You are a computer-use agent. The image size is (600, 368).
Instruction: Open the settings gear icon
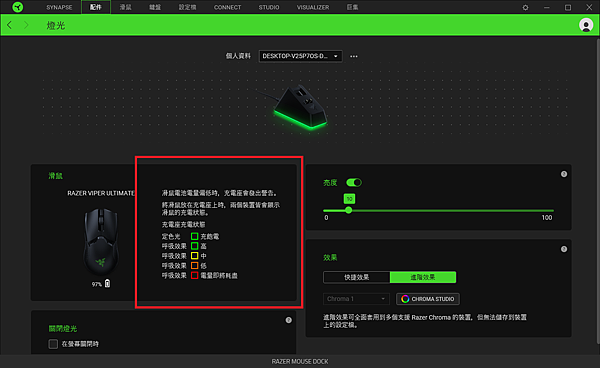coord(525,7)
